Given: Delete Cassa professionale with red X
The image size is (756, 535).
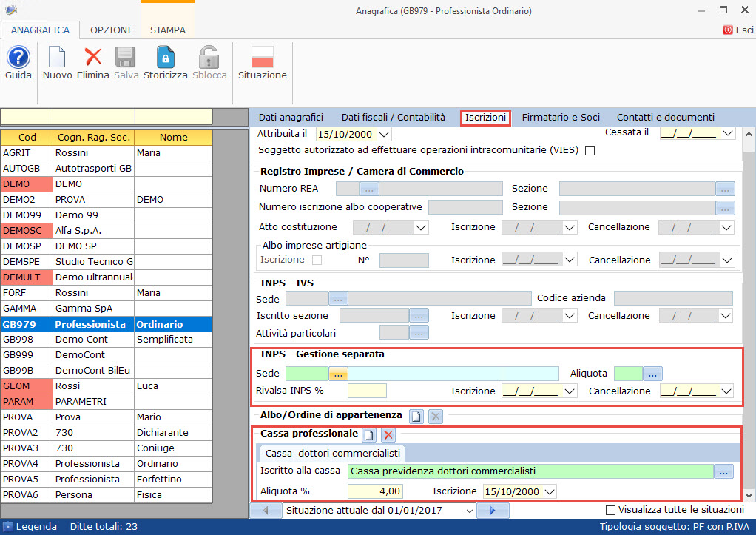Looking at the screenshot, I should click(x=388, y=434).
